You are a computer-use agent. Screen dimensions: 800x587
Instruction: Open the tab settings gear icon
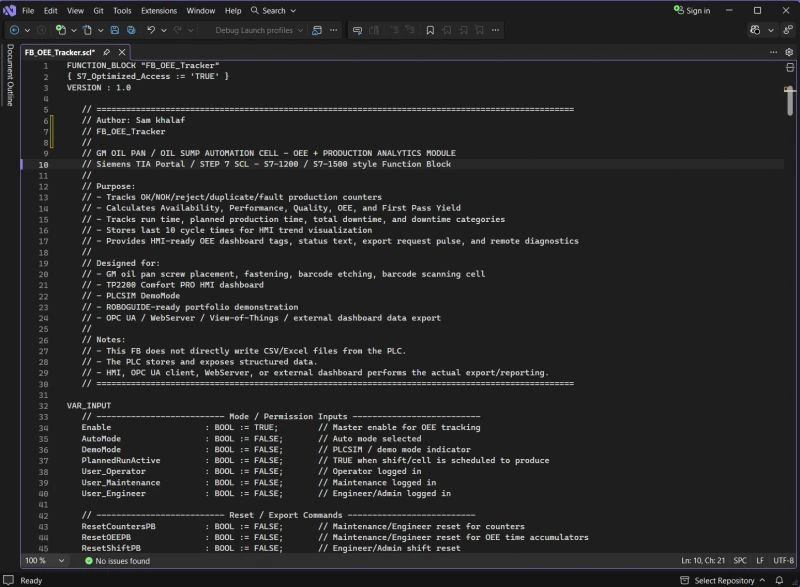[x=789, y=52]
